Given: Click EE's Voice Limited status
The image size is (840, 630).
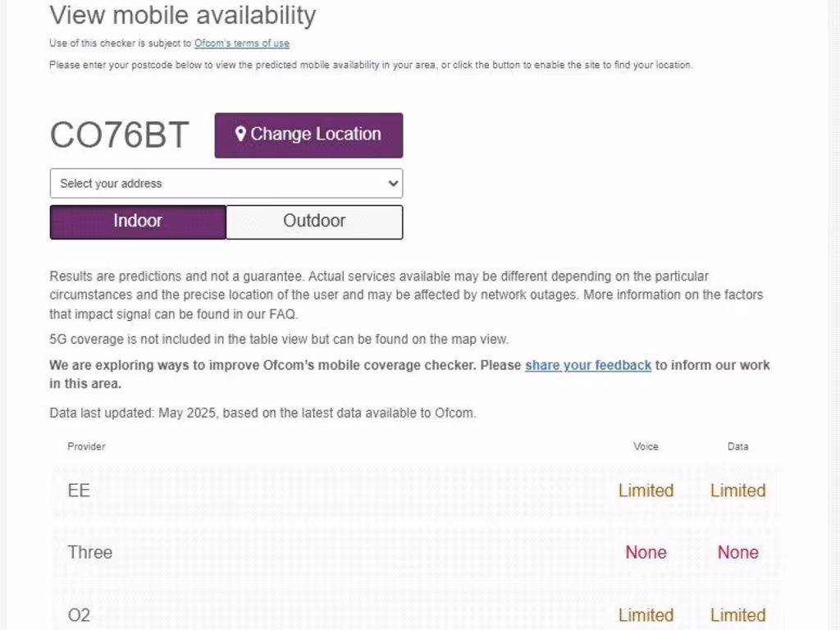Looking at the screenshot, I should tap(646, 491).
